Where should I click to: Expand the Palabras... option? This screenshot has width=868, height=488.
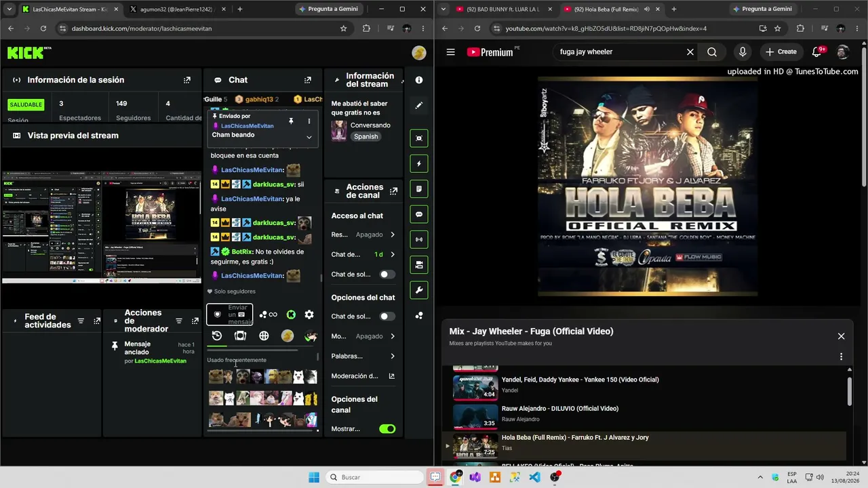pos(393,357)
